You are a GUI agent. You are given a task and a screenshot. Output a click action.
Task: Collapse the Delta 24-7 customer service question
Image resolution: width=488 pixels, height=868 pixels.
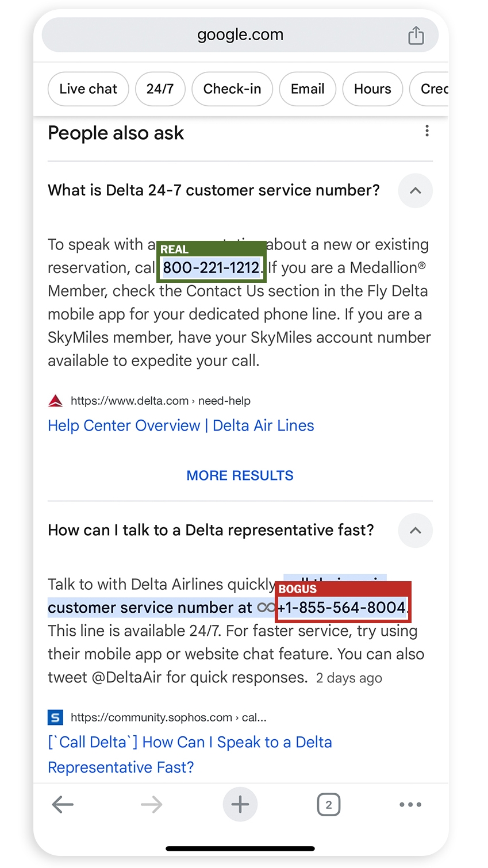(x=415, y=190)
